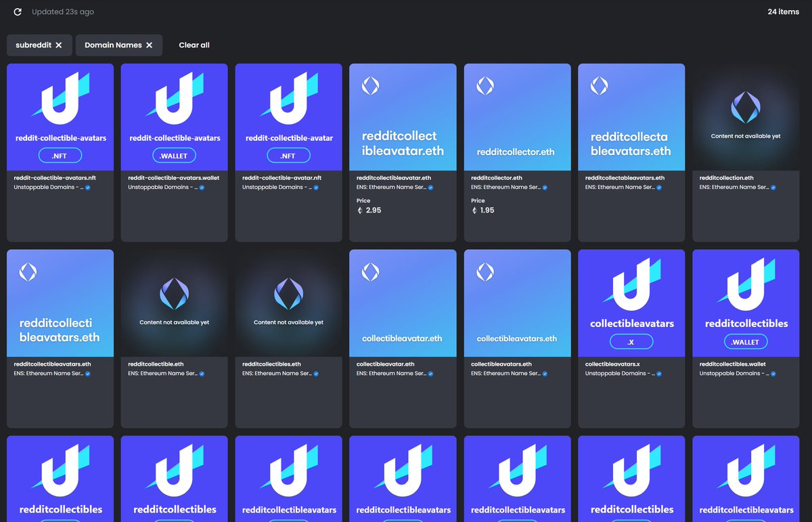Open ENS collection link under collectibleavatar.eth
812x522 pixels.
pyautogui.click(x=391, y=374)
